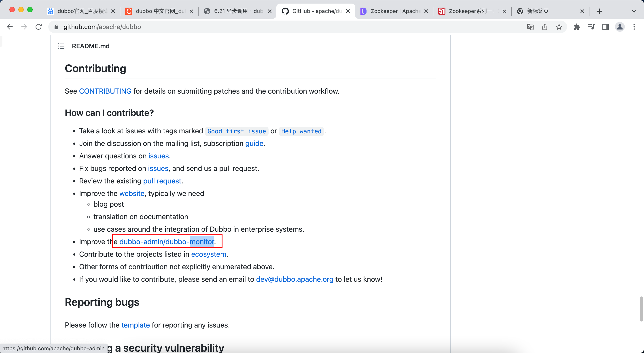644x353 pixels.
Task: Open the bug report template link
Action: 136,325
